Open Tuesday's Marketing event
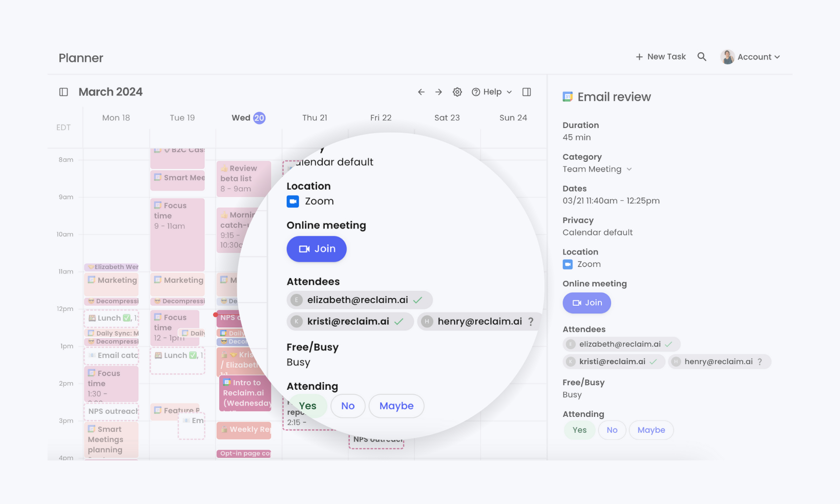Viewport: 840px width, 504px height. pyautogui.click(x=177, y=284)
